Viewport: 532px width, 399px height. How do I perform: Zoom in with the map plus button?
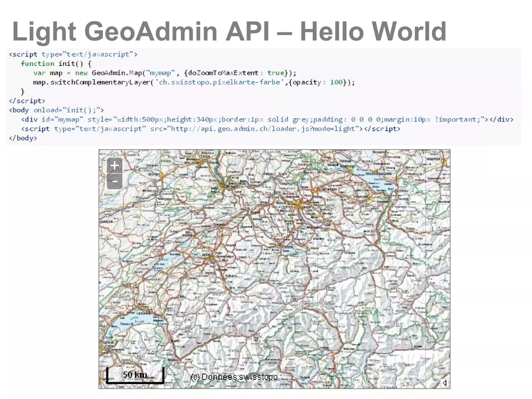(115, 165)
